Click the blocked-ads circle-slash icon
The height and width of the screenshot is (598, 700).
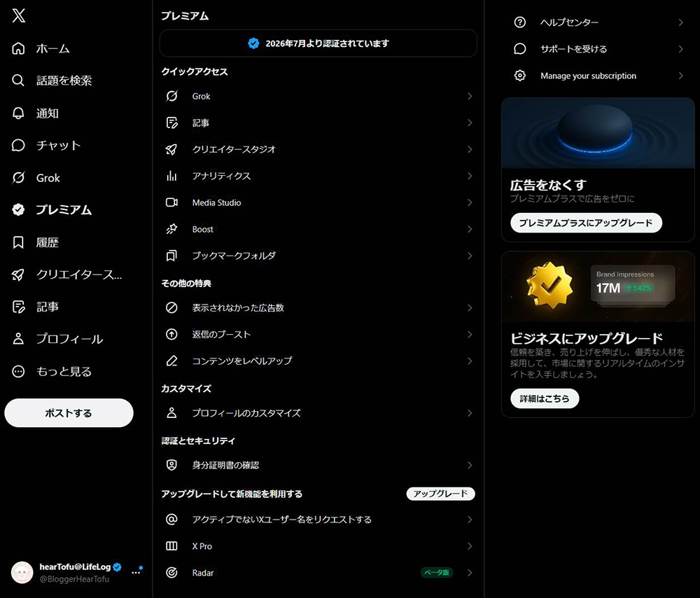[x=172, y=307]
